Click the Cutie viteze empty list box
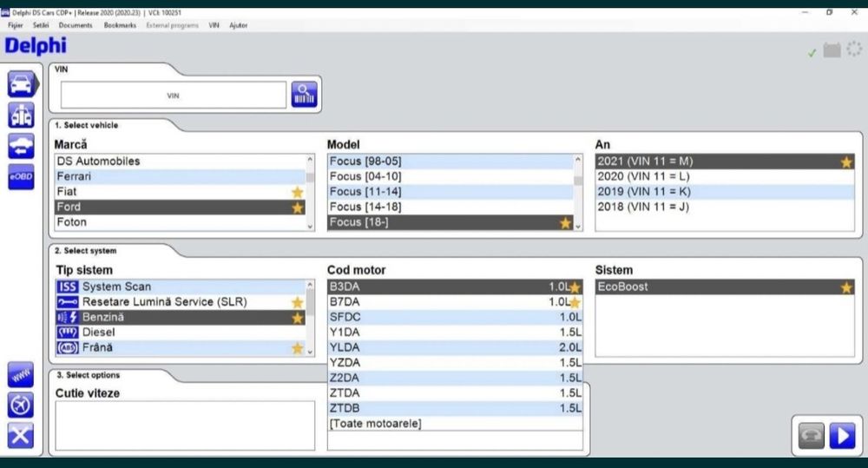Image resolution: width=868 pixels, height=468 pixels. coord(185,425)
